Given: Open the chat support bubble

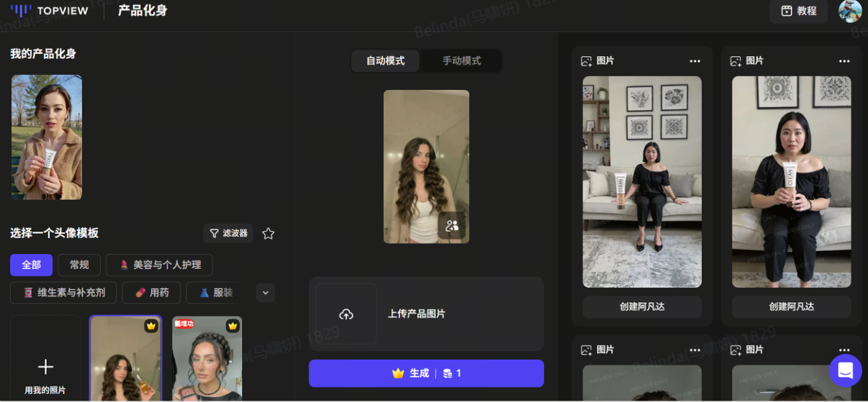Looking at the screenshot, I should pos(845,371).
